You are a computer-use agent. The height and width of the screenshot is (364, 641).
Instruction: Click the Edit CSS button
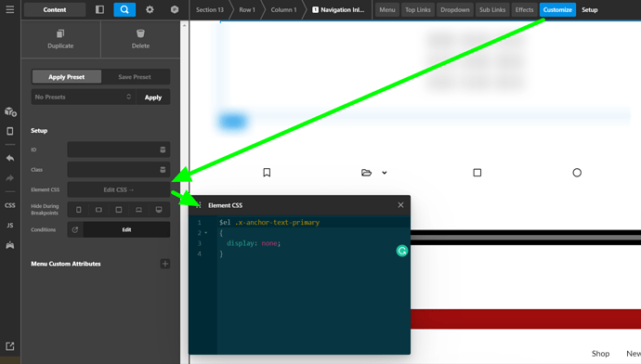[x=119, y=189]
